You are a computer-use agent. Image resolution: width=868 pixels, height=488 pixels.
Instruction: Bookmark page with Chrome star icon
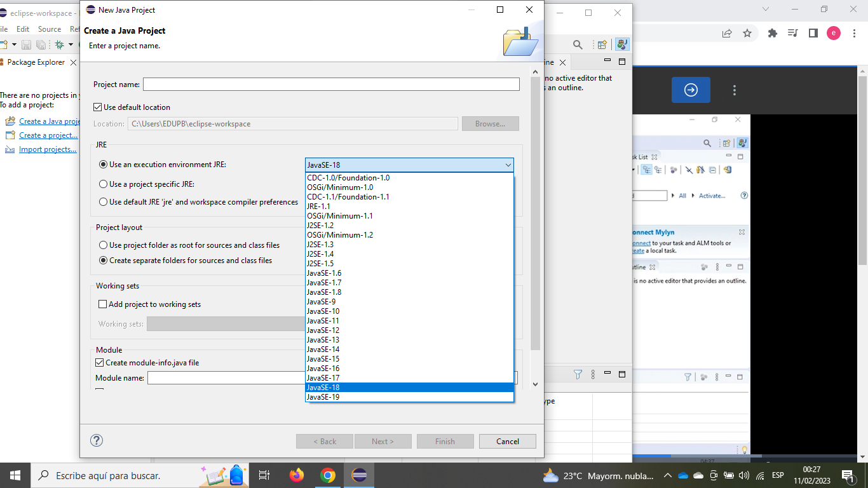747,33
